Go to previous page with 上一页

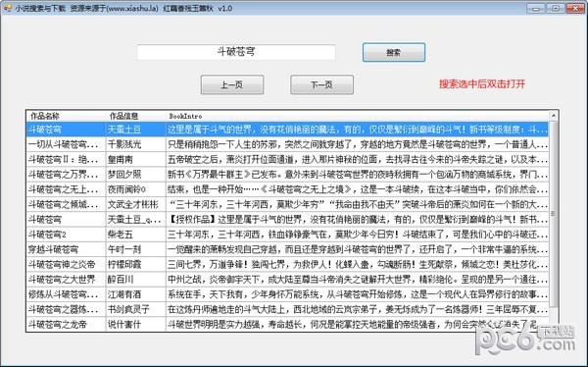(232, 84)
